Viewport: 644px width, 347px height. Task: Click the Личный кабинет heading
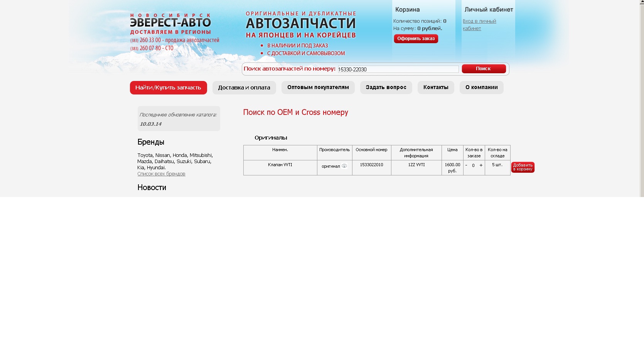point(489,10)
